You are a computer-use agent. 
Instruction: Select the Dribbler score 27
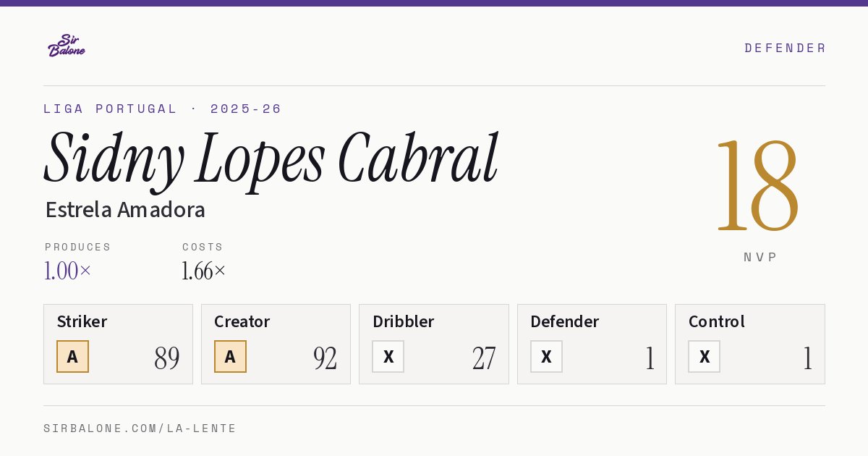coord(484,358)
